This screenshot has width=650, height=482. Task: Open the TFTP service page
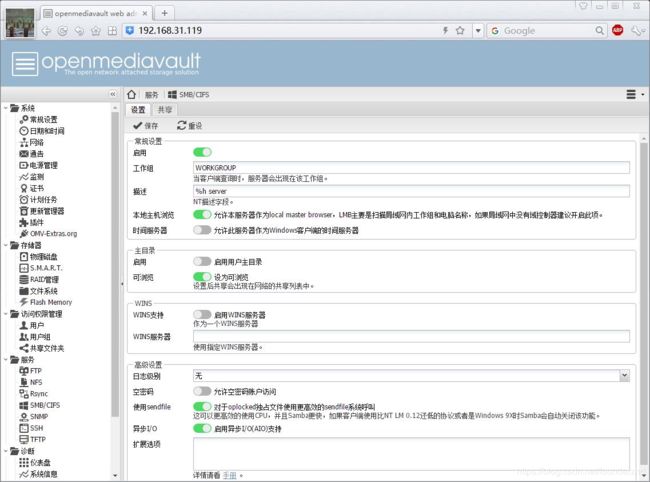click(x=32, y=439)
